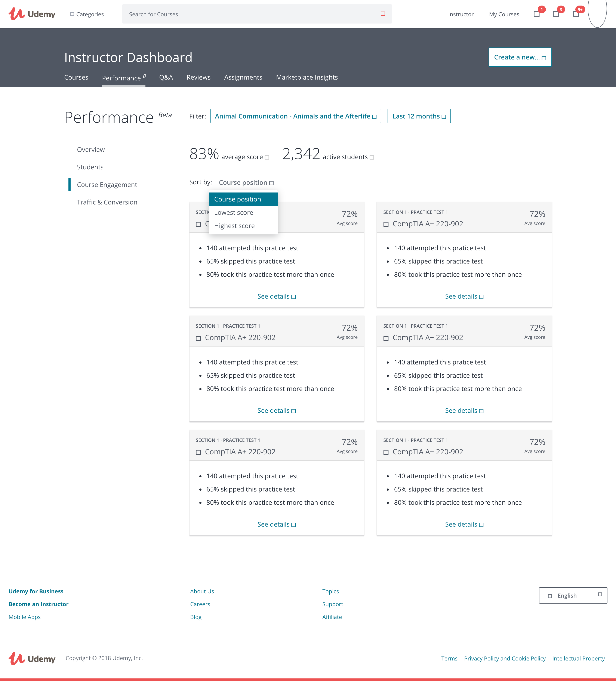Click the Udemy logo in footer
Viewport: 616px width, 681px height.
coord(32,658)
